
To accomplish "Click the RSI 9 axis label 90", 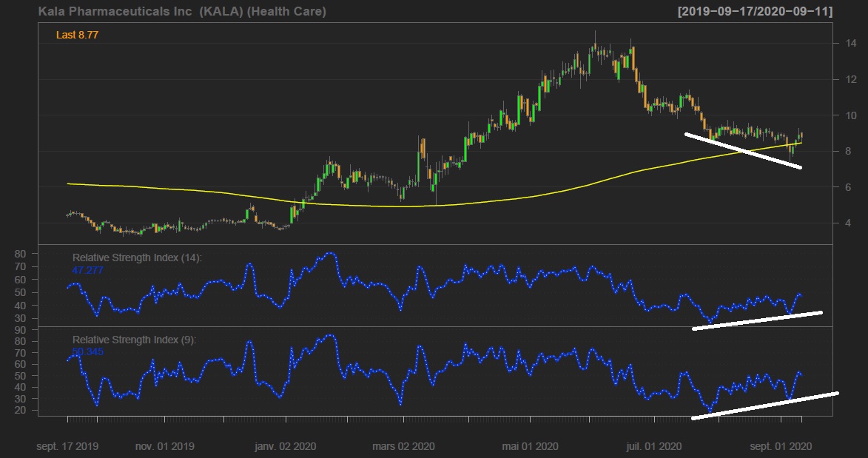I will pos(20,330).
